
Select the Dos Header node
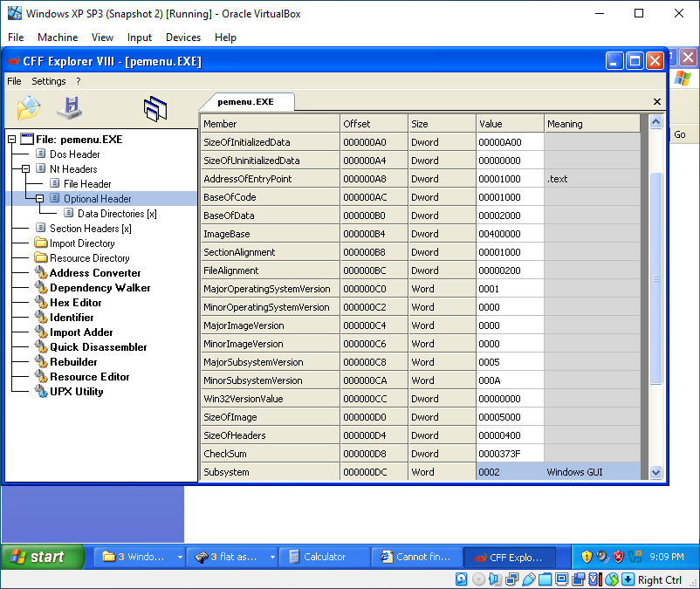tap(74, 154)
